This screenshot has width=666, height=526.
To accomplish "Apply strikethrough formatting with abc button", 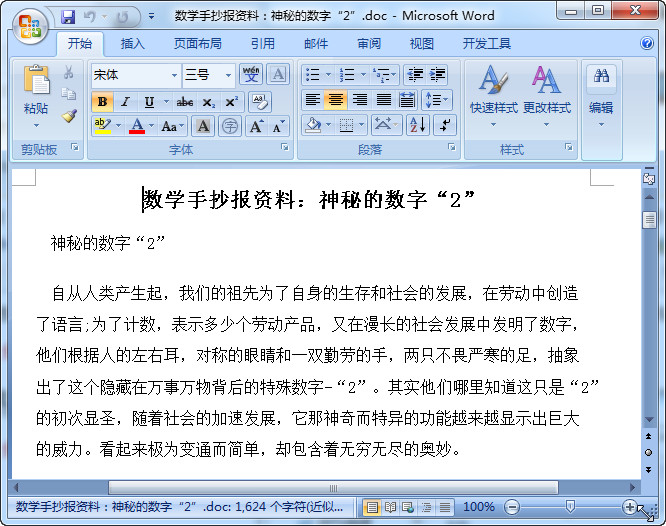I will tap(185, 102).
